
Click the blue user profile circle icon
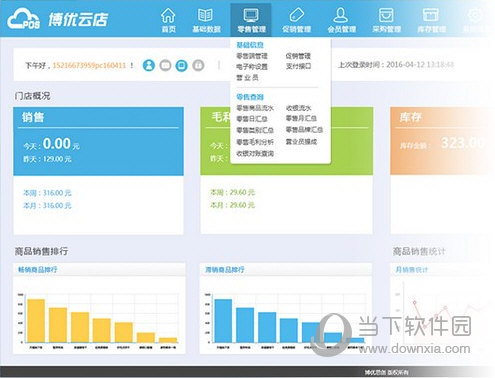(149, 65)
